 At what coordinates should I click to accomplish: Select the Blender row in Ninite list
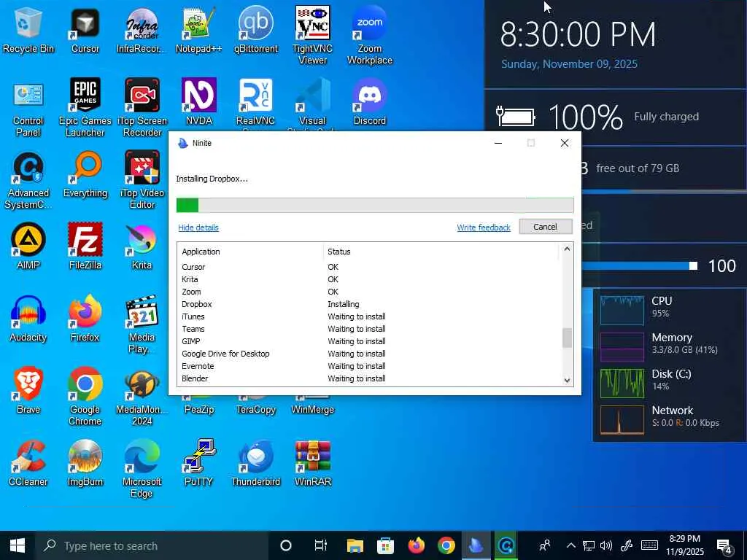[369, 378]
